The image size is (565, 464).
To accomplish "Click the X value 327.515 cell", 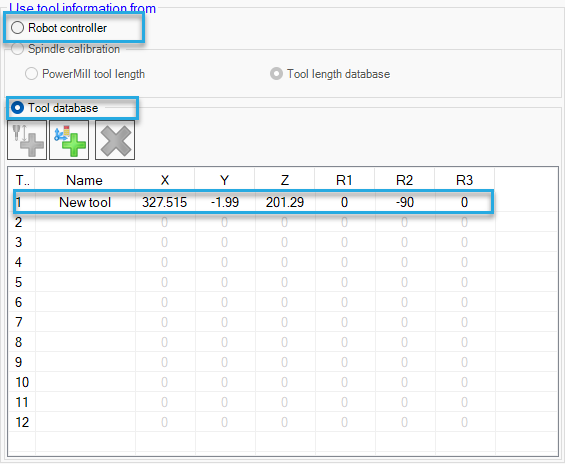I will pyautogui.click(x=165, y=202).
